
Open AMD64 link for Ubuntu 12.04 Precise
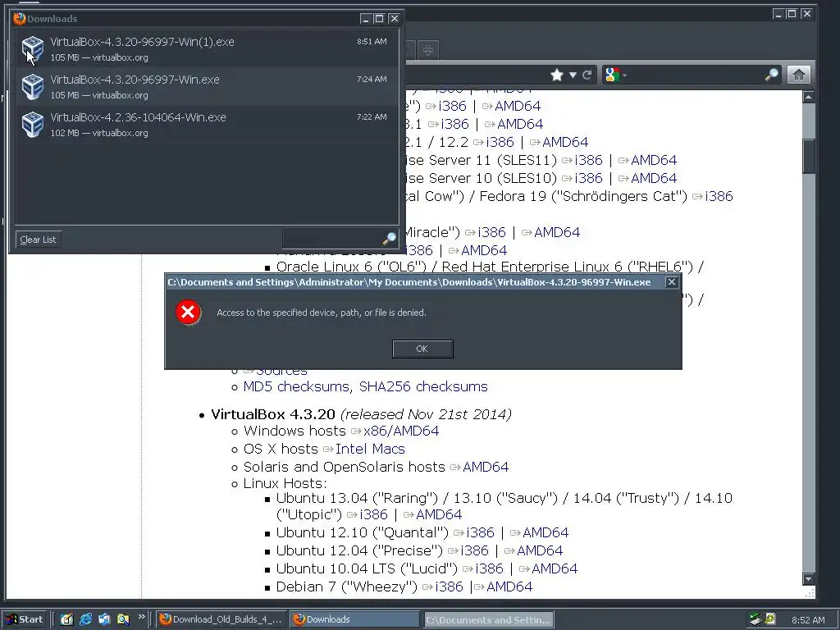(540, 550)
